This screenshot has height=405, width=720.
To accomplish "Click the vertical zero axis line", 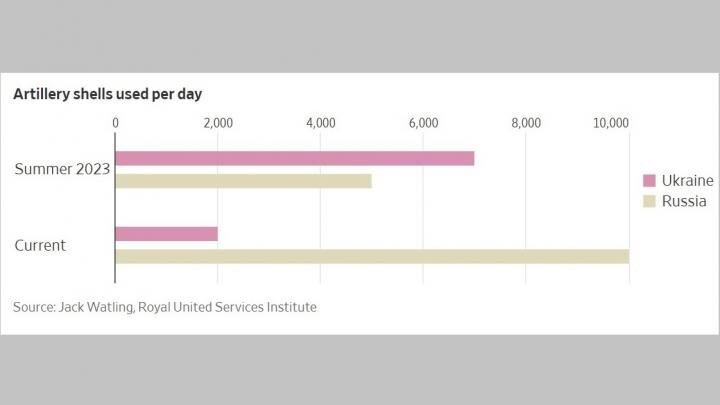I will [x=115, y=208].
